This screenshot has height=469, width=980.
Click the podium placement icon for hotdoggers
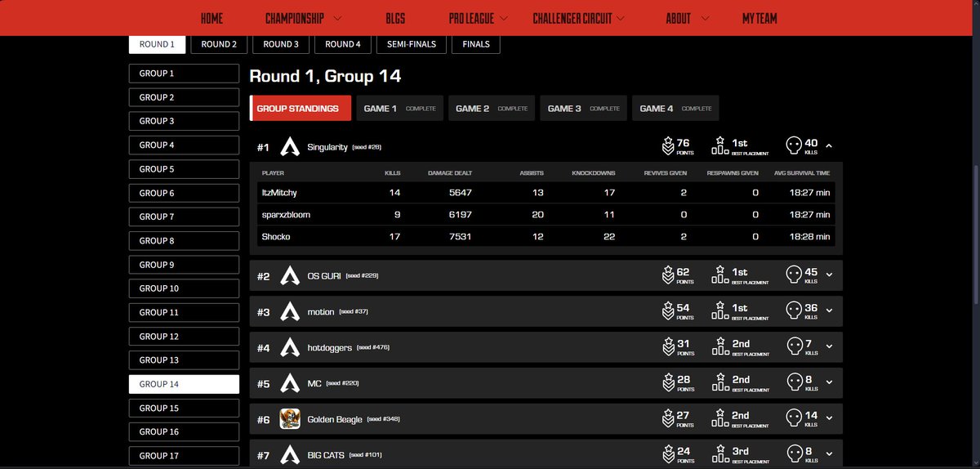pyautogui.click(x=719, y=346)
